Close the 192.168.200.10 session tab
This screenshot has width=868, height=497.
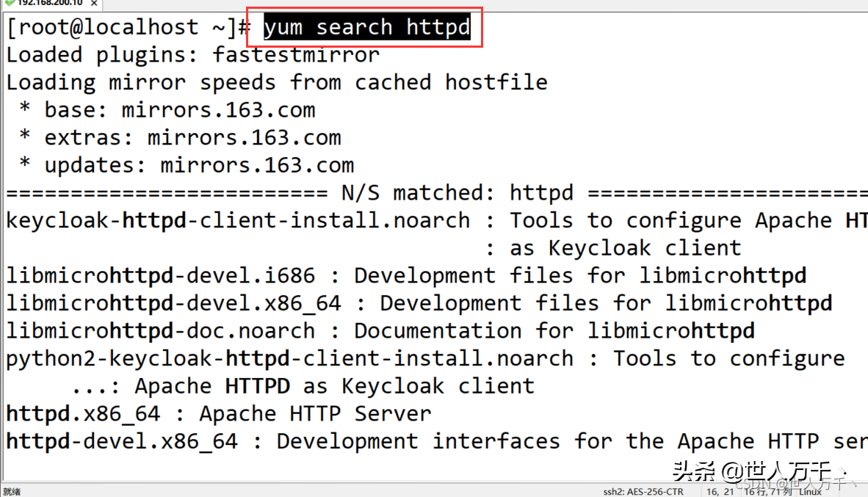[94, 4]
